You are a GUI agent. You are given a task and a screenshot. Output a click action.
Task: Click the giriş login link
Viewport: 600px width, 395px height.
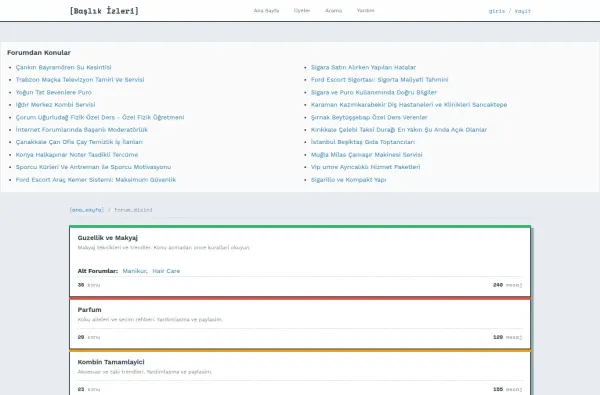tap(497, 11)
